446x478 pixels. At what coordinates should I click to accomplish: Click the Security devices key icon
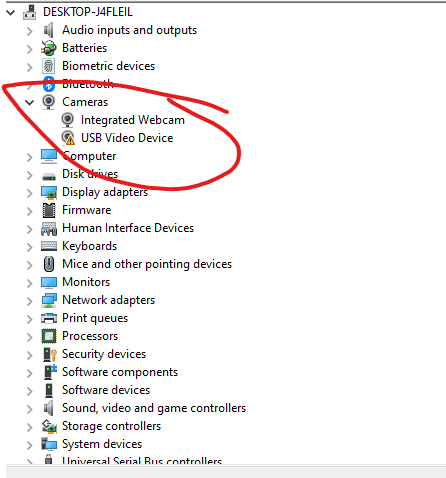[50, 354]
